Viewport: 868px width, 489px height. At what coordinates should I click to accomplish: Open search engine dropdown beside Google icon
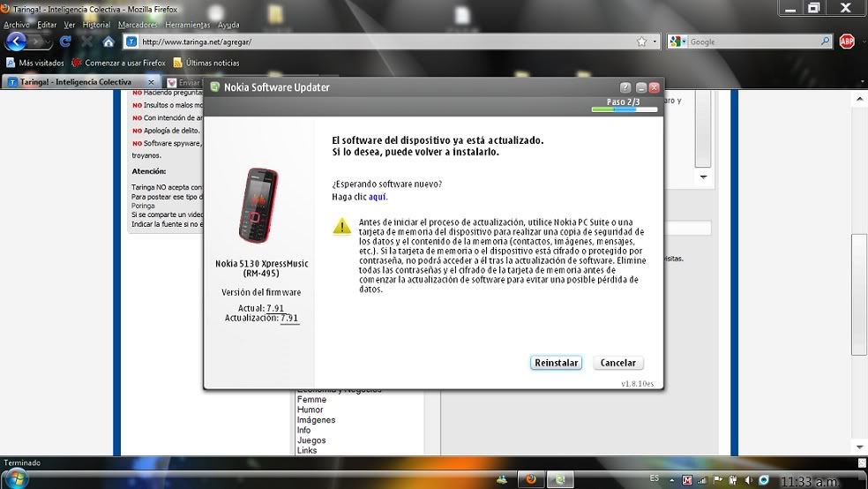(x=684, y=41)
